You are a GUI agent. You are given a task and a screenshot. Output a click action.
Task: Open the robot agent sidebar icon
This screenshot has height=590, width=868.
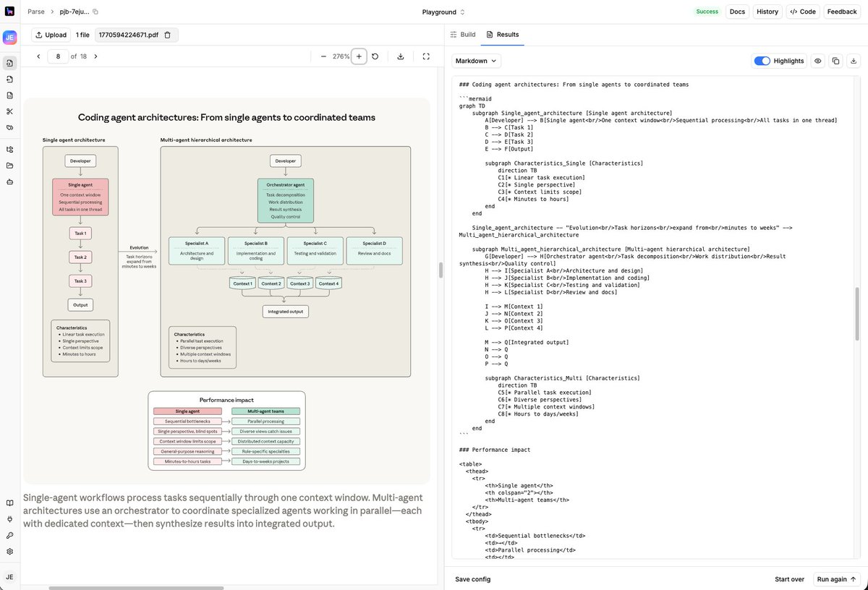[9, 181]
